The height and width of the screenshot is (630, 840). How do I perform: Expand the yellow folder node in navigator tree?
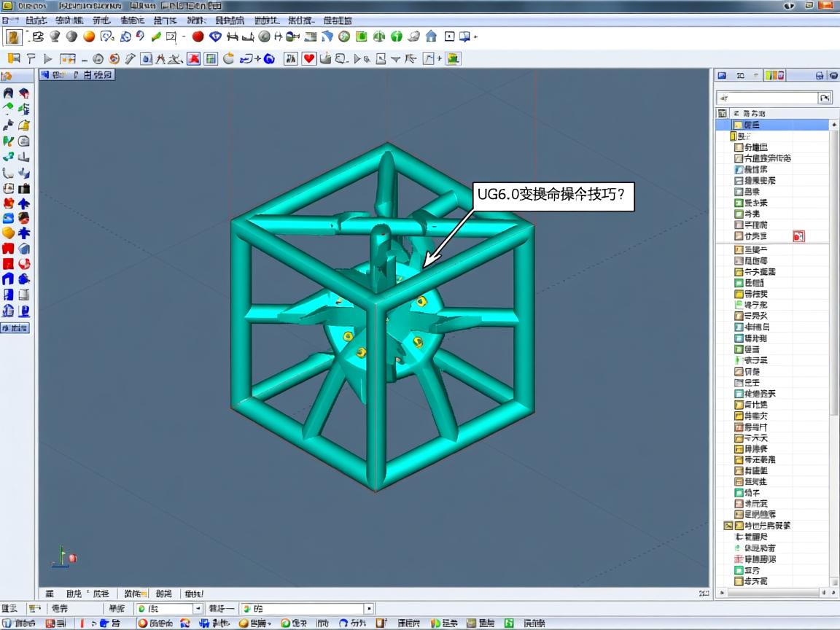tap(733, 136)
